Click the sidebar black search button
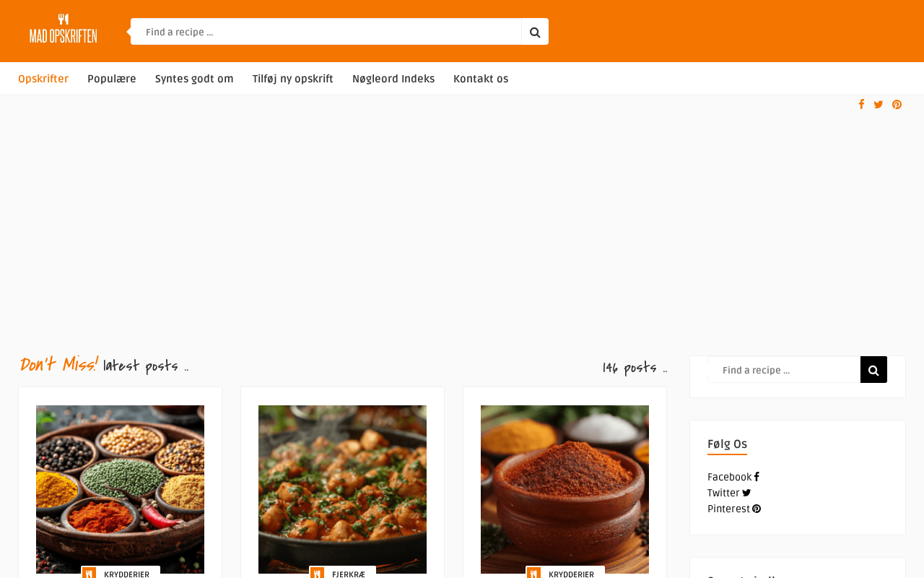Image resolution: width=924 pixels, height=578 pixels. coord(873,370)
